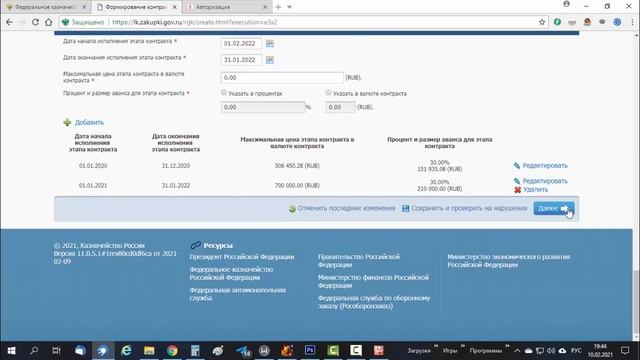Screen dimensions: 640x360
Task: Click the red cross Удалить icon
Action: coord(518,190)
